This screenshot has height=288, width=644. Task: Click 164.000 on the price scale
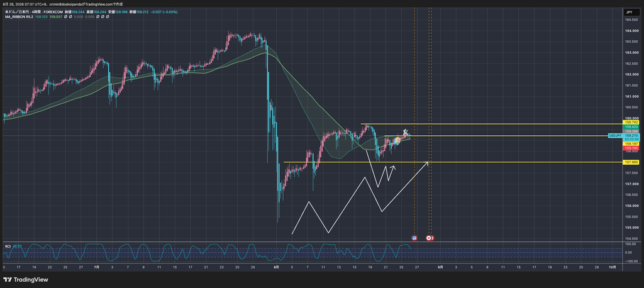point(631,31)
